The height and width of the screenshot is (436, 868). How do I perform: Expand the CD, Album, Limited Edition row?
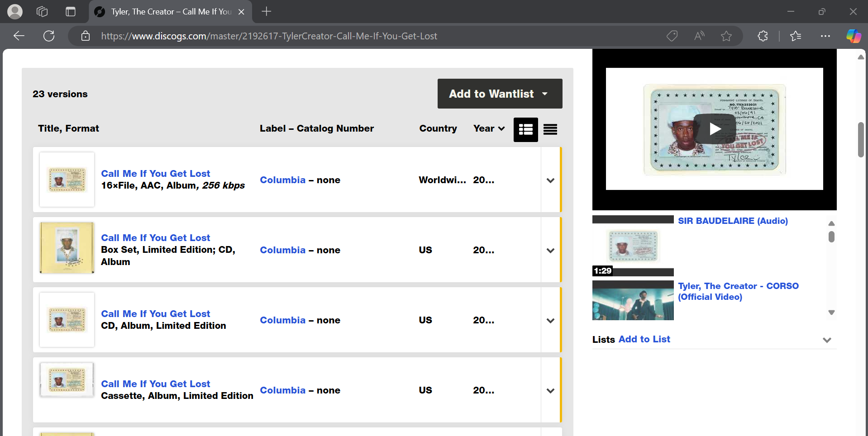pyautogui.click(x=550, y=321)
